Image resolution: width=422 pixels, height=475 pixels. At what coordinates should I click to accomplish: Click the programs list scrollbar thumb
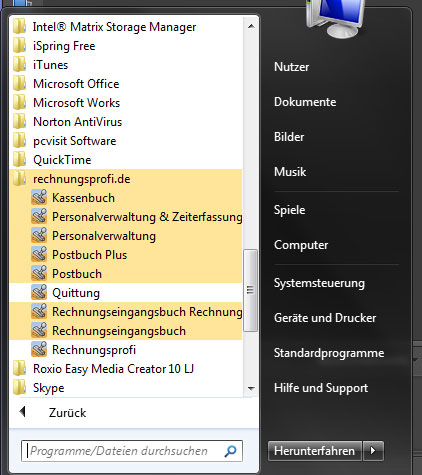click(250, 290)
